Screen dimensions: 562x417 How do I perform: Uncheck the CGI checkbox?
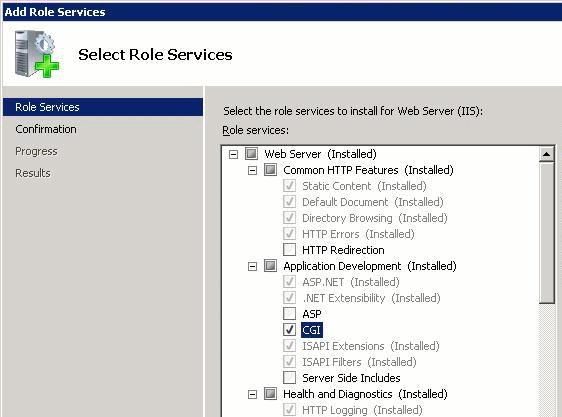(x=289, y=330)
